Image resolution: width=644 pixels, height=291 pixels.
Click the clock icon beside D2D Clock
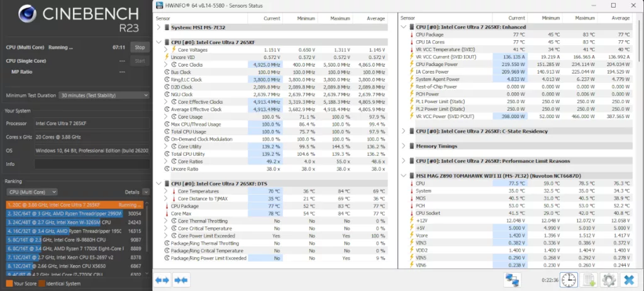point(167,87)
